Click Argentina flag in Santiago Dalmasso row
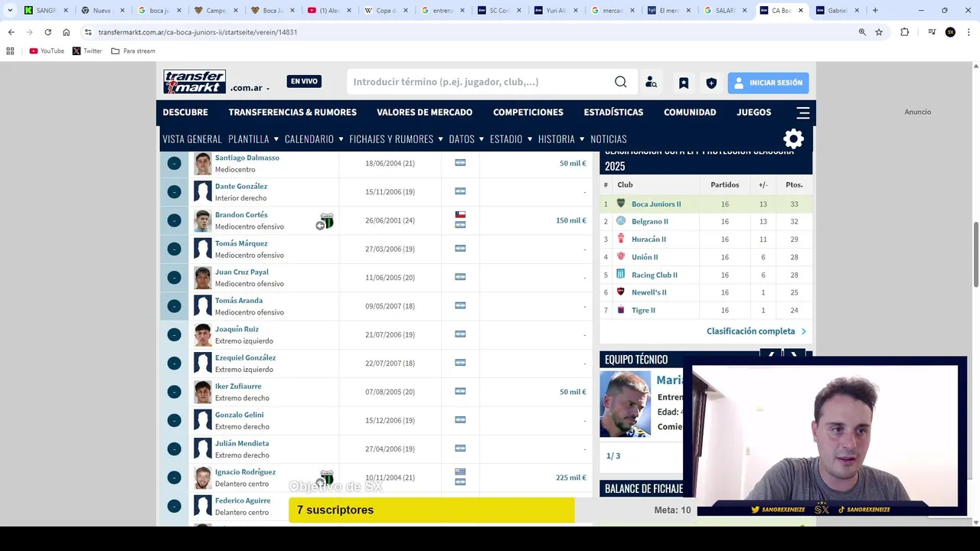Image resolution: width=980 pixels, height=551 pixels. [460, 163]
